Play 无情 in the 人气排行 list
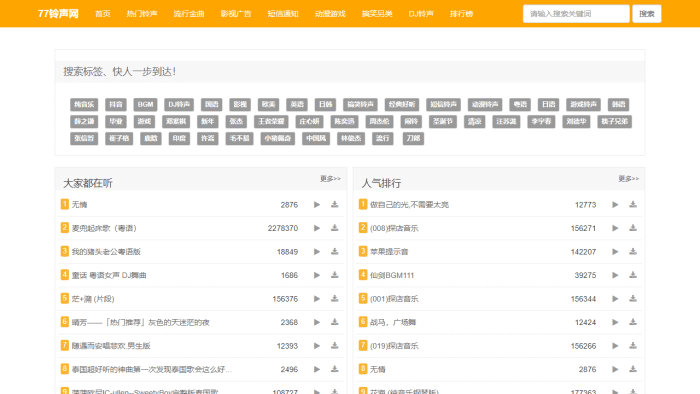The height and width of the screenshot is (394, 700). 615,369
